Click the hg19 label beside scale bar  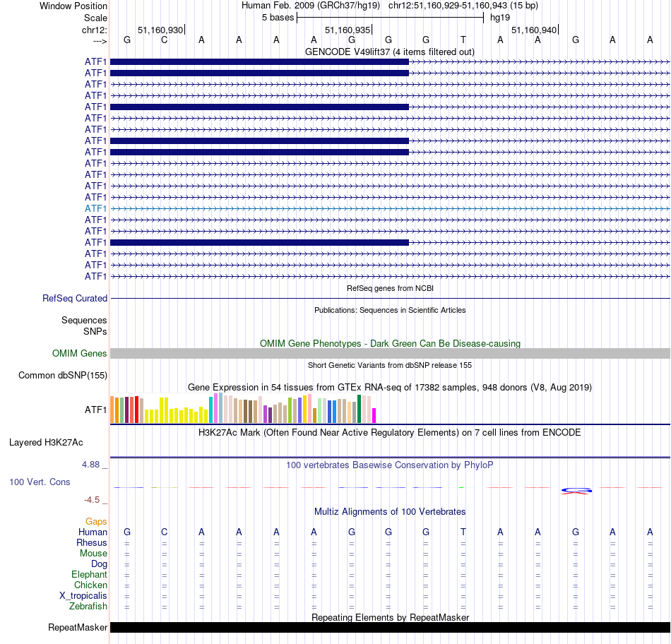[x=500, y=18]
